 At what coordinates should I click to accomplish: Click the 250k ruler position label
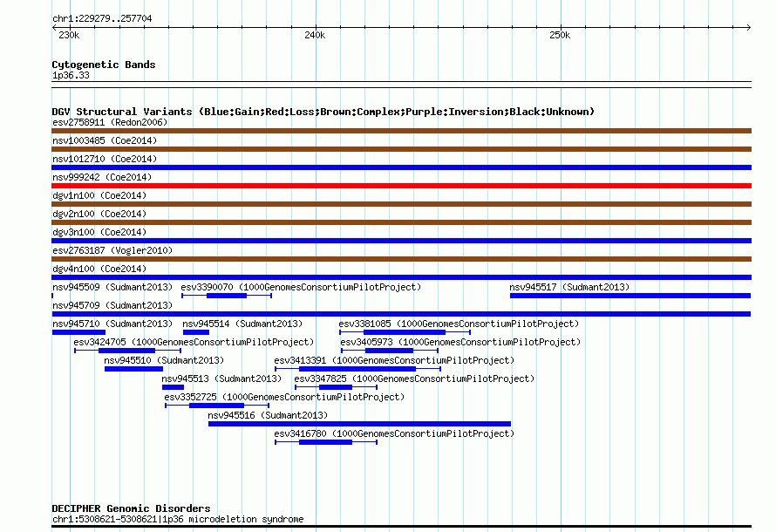pyautogui.click(x=560, y=35)
